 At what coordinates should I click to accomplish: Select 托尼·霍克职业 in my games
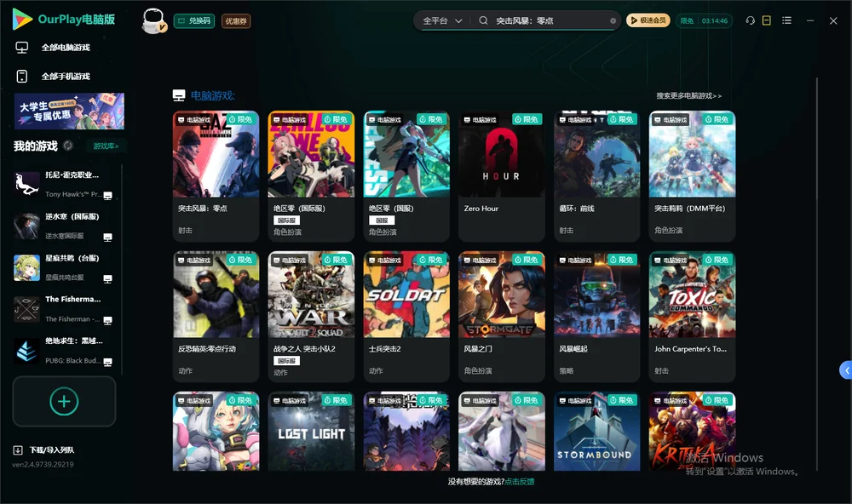pyautogui.click(x=64, y=184)
